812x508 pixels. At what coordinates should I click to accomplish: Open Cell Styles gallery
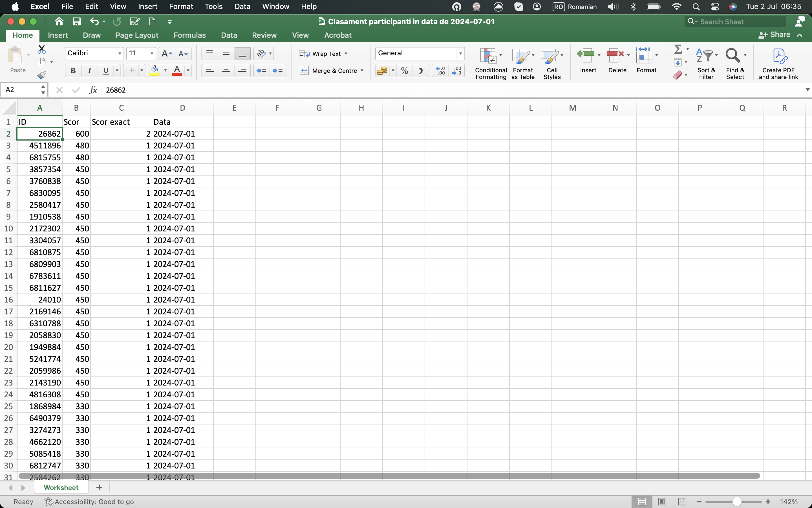(x=552, y=63)
